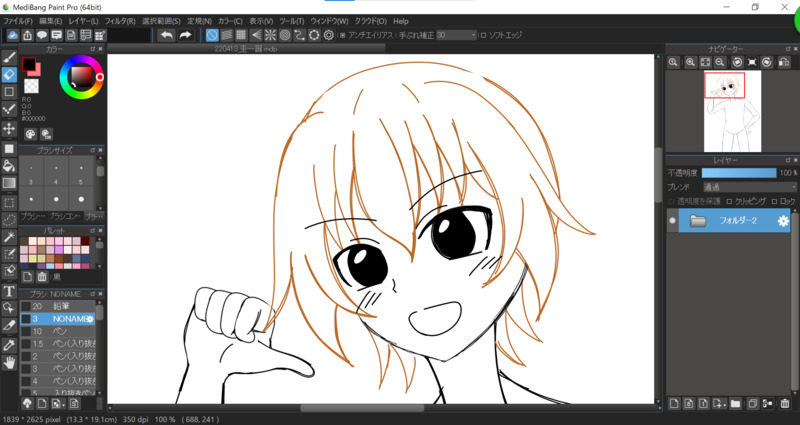The image size is (800, 425).
Task: Select the NONAME brush entry
Action: pyautogui.click(x=58, y=319)
